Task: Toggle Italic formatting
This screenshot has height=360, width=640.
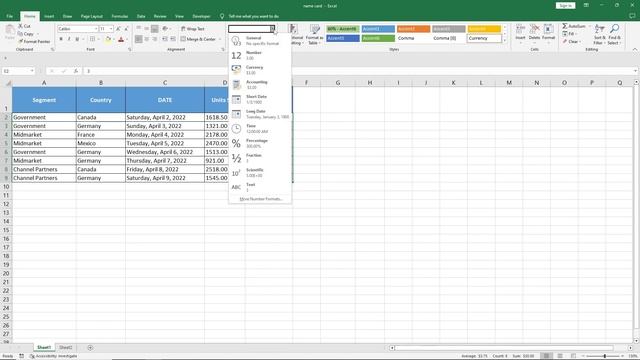Action: tap(69, 39)
